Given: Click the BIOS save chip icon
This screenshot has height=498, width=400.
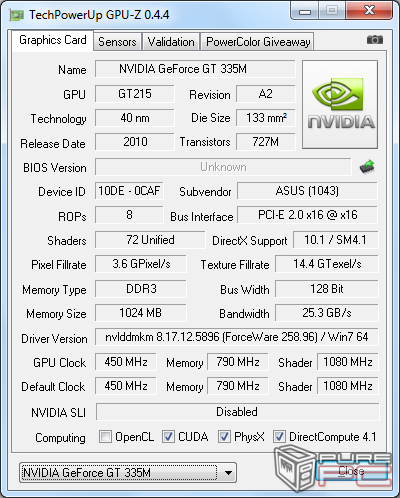Looking at the screenshot, I should coord(367,167).
